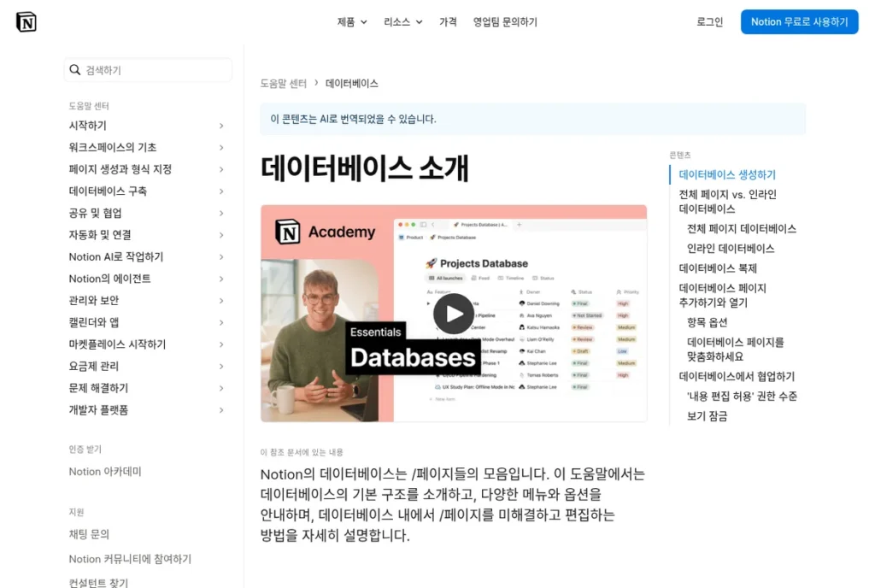Click the search magnifier icon

75,70
